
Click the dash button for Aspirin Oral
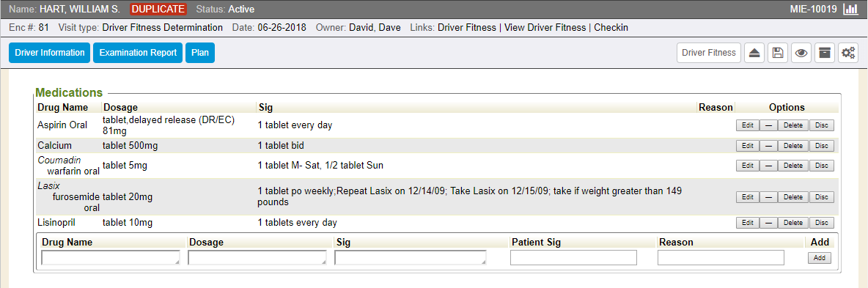tap(768, 126)
